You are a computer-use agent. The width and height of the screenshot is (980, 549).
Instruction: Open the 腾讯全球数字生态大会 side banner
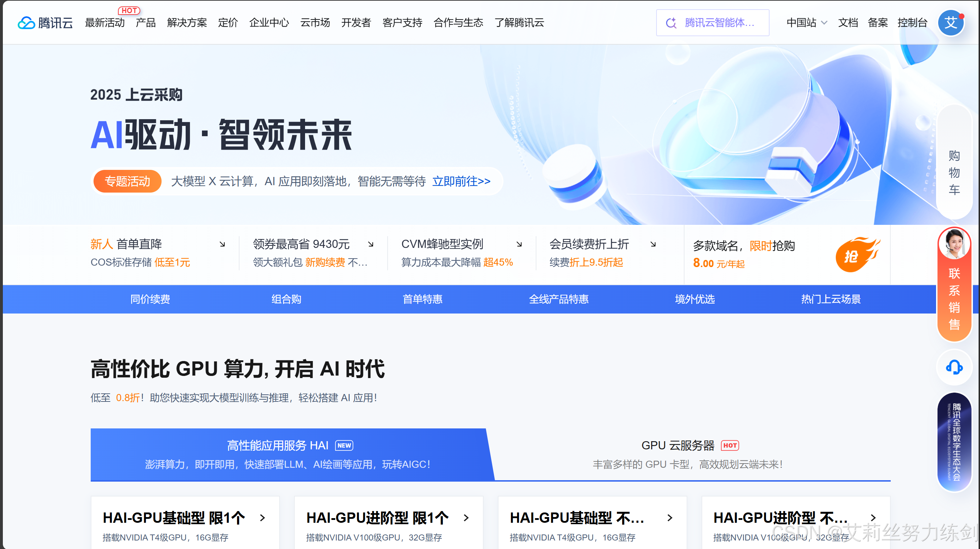coord(954,442)
